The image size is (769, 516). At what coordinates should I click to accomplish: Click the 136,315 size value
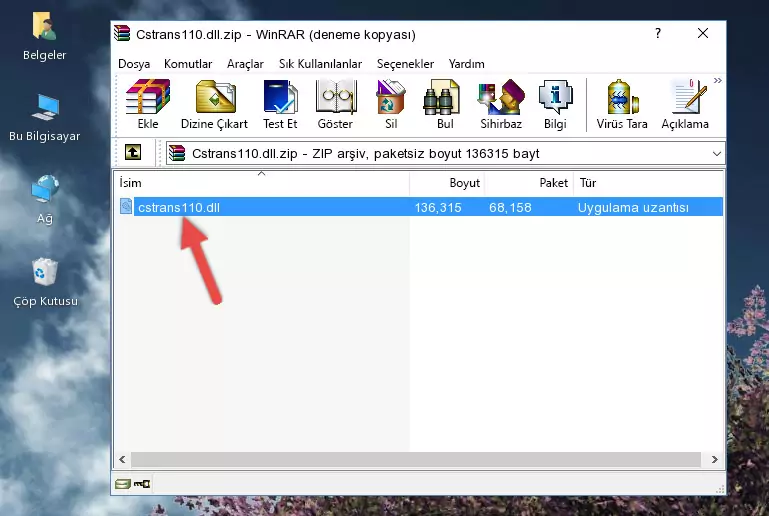coord(438,207)
